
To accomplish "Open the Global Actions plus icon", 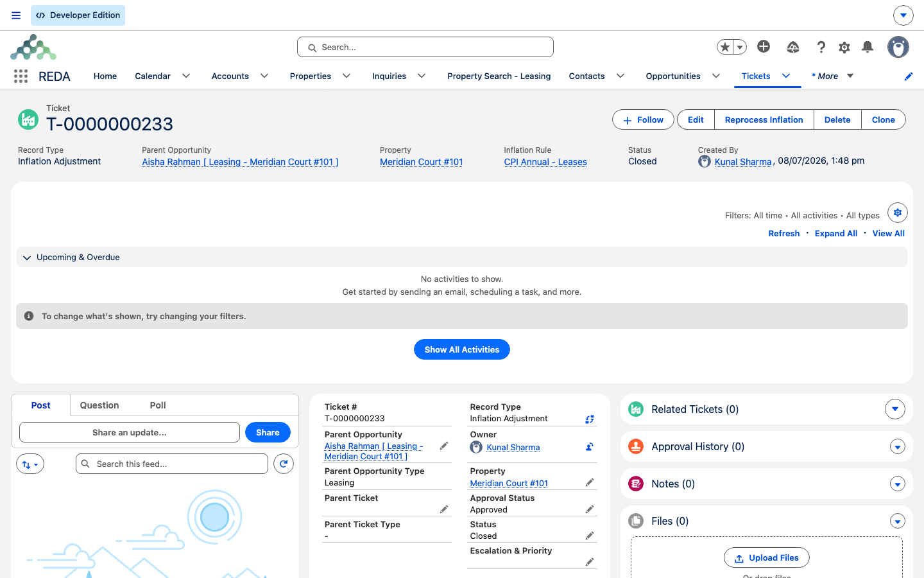I will [764, 46].
